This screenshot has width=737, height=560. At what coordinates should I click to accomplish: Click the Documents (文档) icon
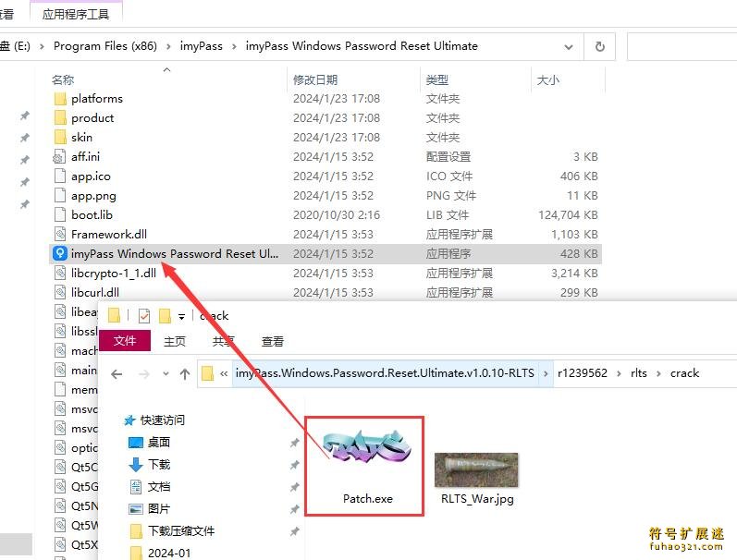click(x=135, y=487)
